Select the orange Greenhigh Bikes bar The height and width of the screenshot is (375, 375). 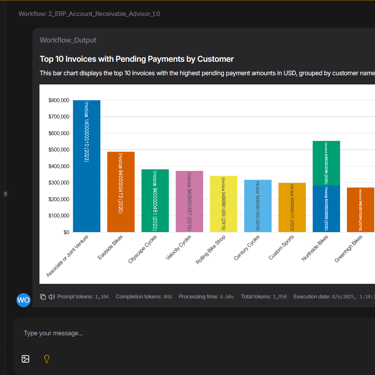tap(361, 210)
